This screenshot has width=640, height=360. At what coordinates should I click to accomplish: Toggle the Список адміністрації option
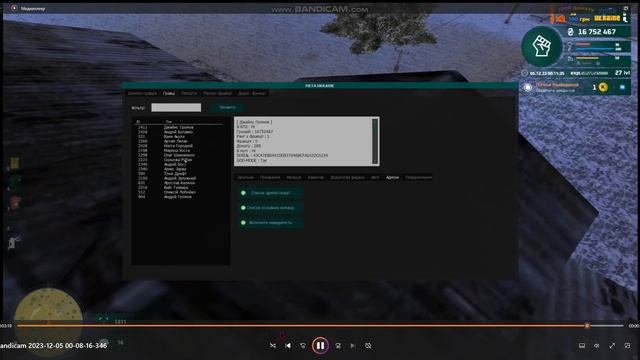coord(270,193)
